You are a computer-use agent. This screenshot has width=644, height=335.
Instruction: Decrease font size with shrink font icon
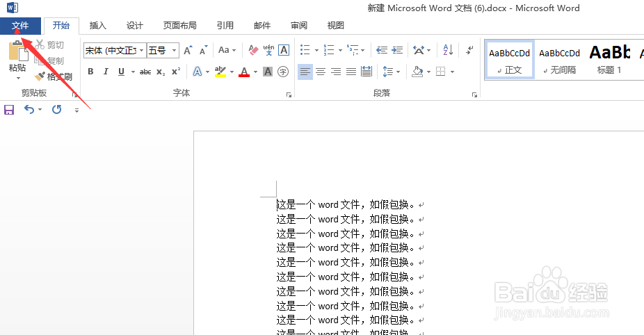tap(203, 50)
